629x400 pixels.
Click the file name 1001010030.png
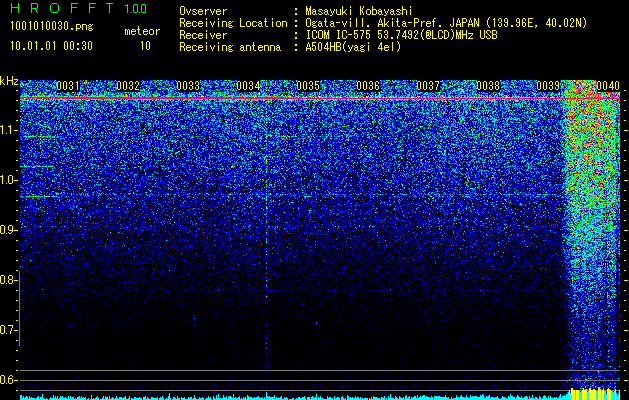click(52, 27)
